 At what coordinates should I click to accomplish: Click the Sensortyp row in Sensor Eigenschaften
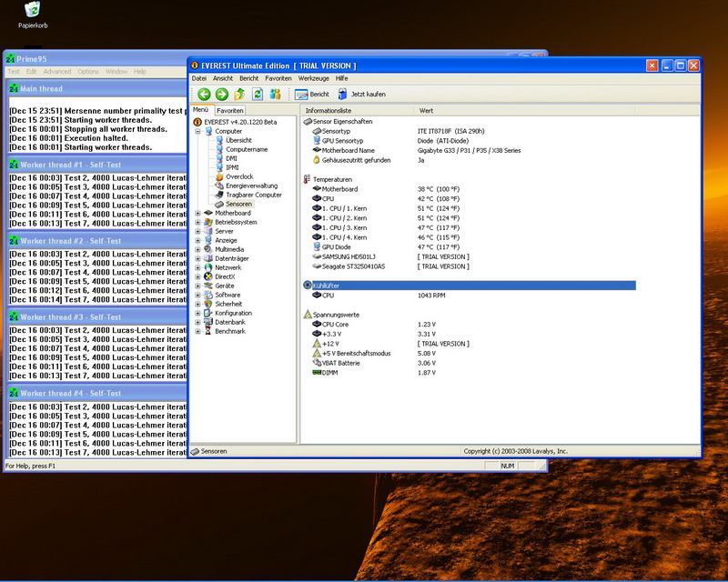[x=469, y=131]
